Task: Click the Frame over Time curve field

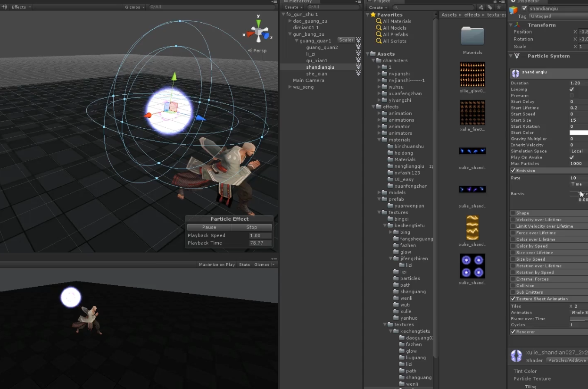Action: click(579, 319)
